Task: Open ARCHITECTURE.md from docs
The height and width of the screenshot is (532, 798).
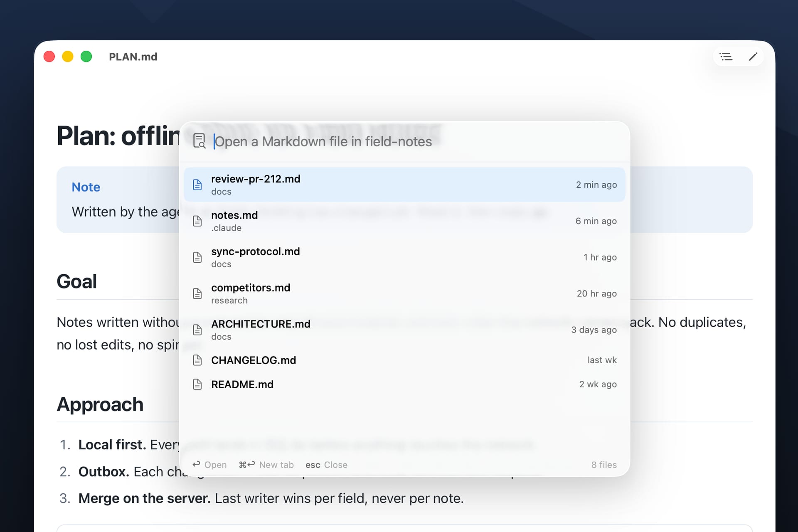Action: (404, 330)
